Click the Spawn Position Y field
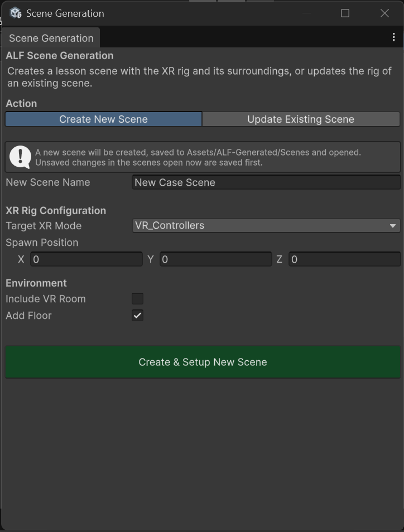Viewport: 404px width, 532px height. (x=215, y=259)
